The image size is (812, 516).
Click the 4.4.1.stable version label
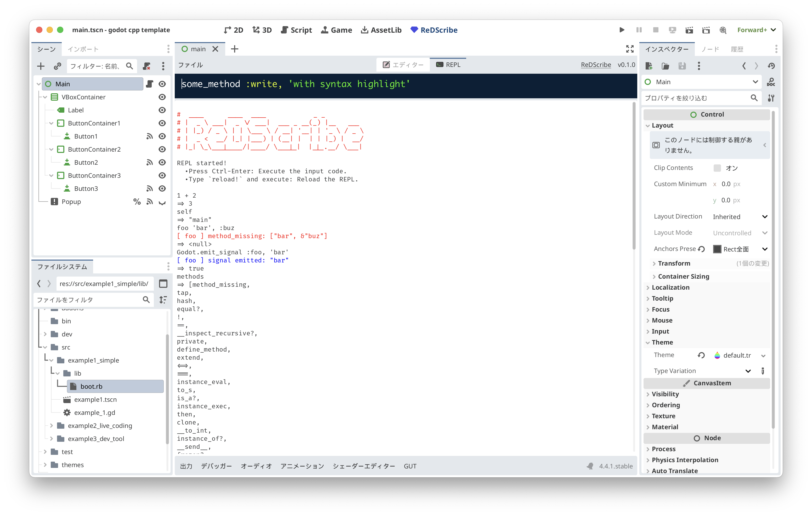click(x=616, y=466)
